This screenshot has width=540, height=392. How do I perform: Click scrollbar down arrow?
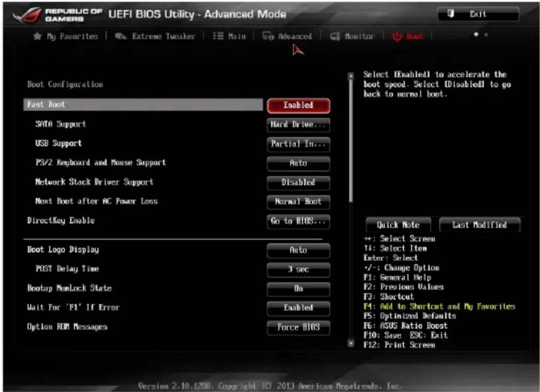[350, 343]
